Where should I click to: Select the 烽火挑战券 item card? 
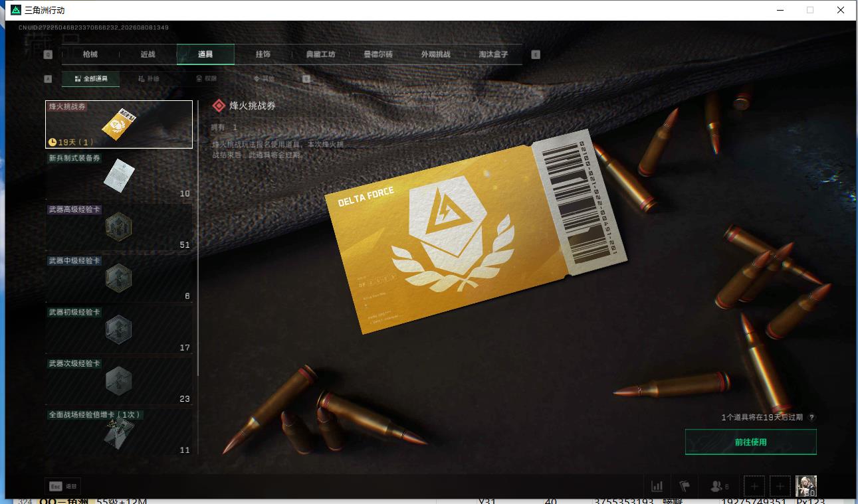[119, 124]
